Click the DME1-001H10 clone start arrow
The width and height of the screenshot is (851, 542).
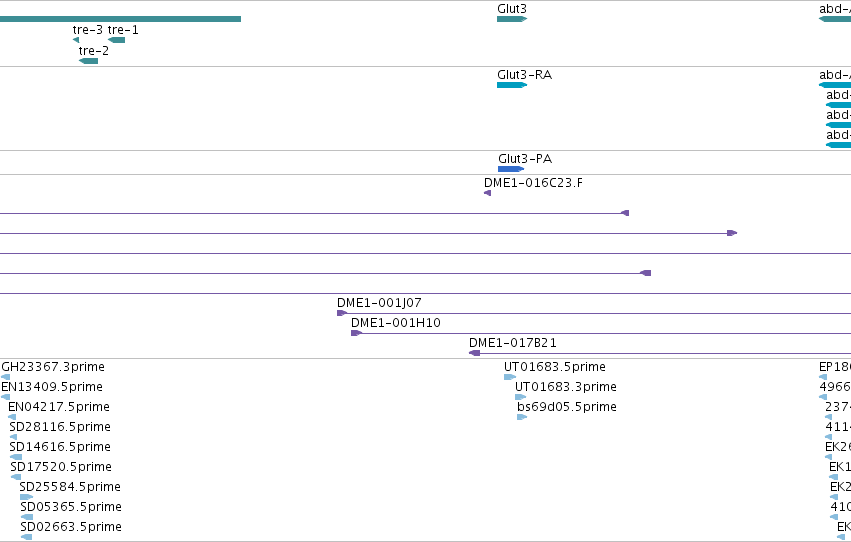coord(356,333)
